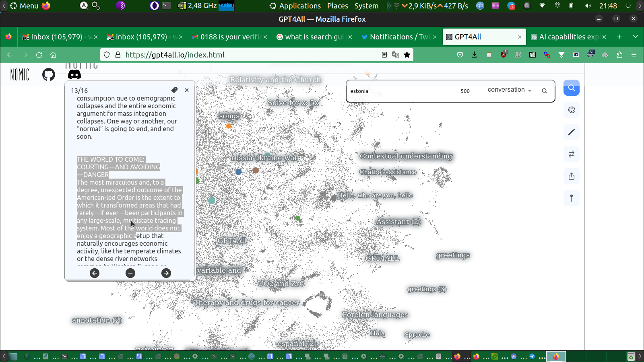
Task: Open Firefox downloads panel
Action: coord(475,55)
